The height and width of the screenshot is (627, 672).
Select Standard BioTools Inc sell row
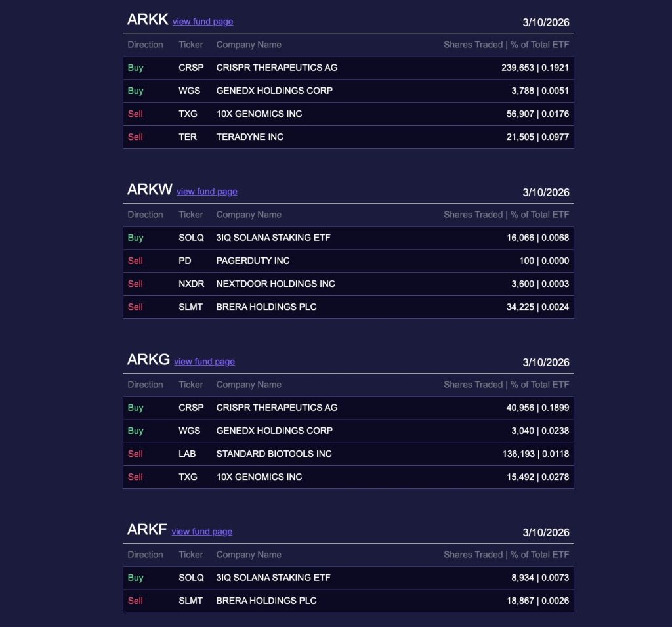(348, 454)
